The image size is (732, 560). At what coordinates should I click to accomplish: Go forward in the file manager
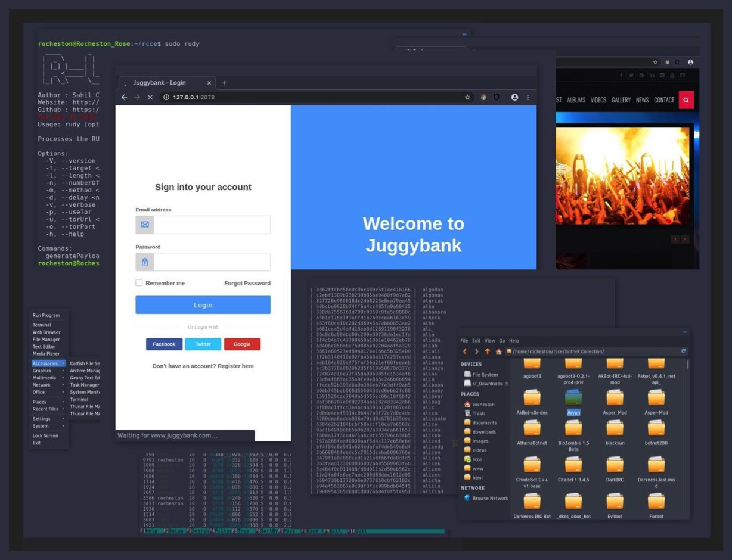pyautogui.click(x=476, y=351)
